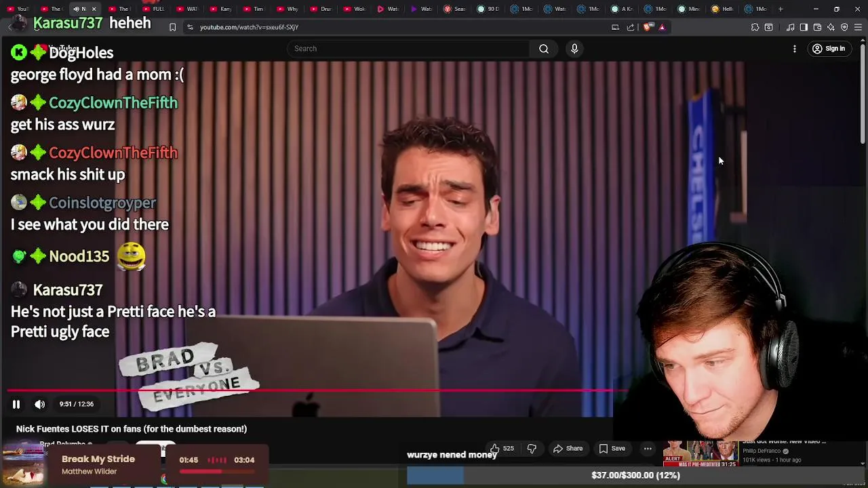
Task: Open Brave VPN shield icon
Action: click(844, 27)
